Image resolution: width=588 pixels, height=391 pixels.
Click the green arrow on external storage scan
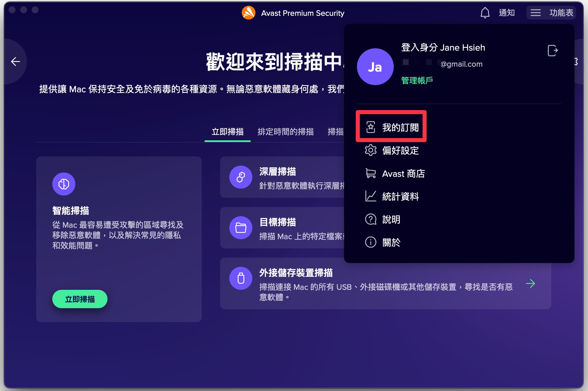[x=531, y=283]
